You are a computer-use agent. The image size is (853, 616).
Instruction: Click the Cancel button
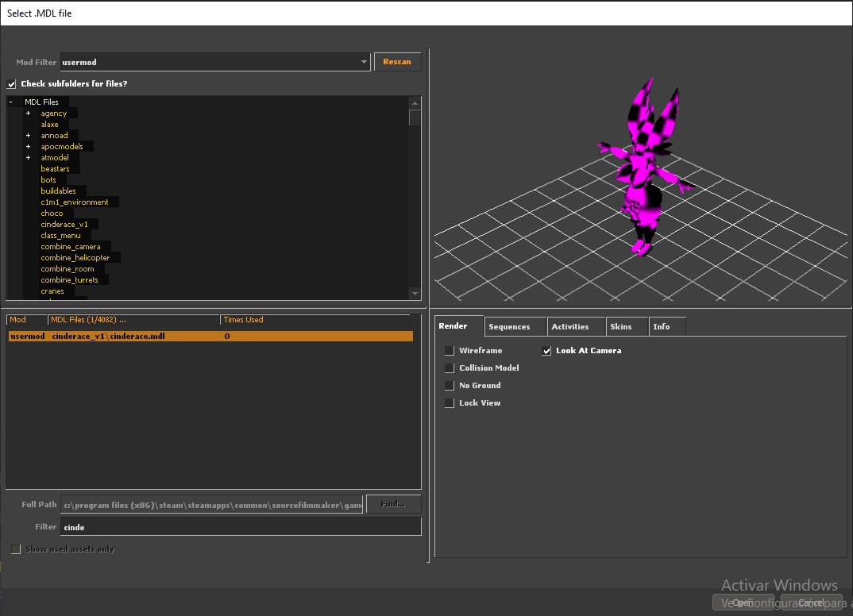click(x=811, y=603)
